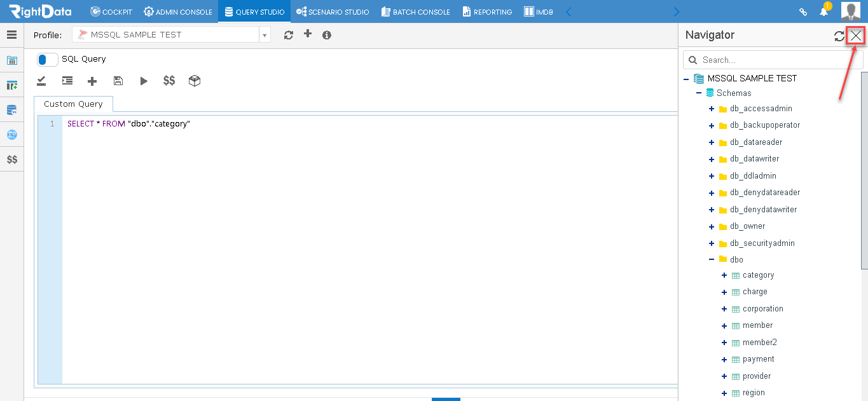Click the run query play icon
868x401 pixels.
(144, 81)
